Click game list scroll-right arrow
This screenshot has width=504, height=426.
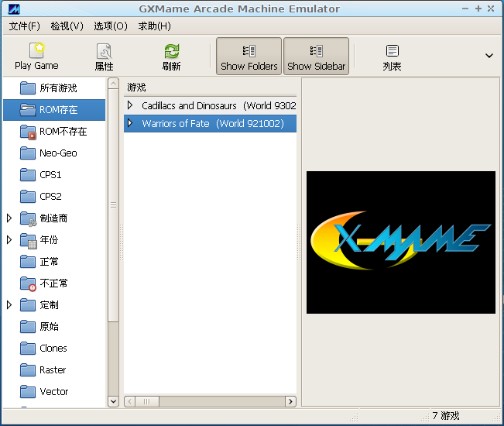(290, 401)
